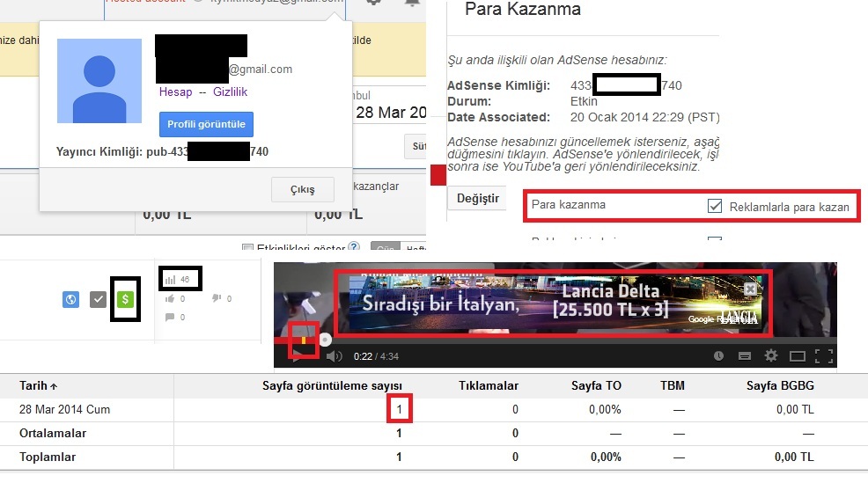Viewport: 868px width, 483px height.
Task: Switch to theater mode in the player
Action: pyautogui.click(x=798, y=355)
